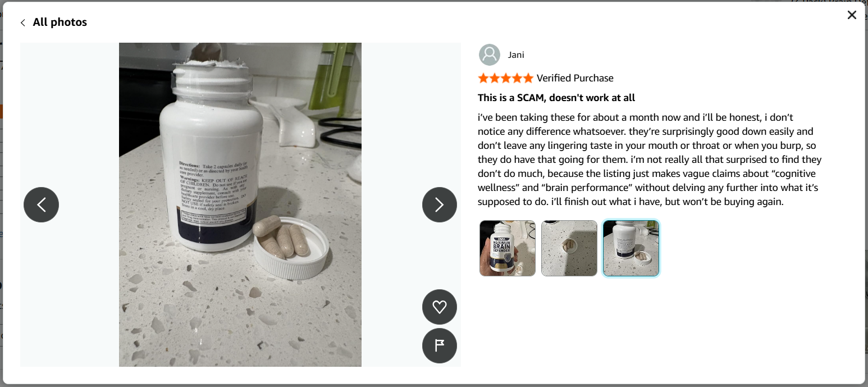Report this image using the flag icon
This screenshot has width=868, height=387.
pyautogui.click(x=440, y=345)
